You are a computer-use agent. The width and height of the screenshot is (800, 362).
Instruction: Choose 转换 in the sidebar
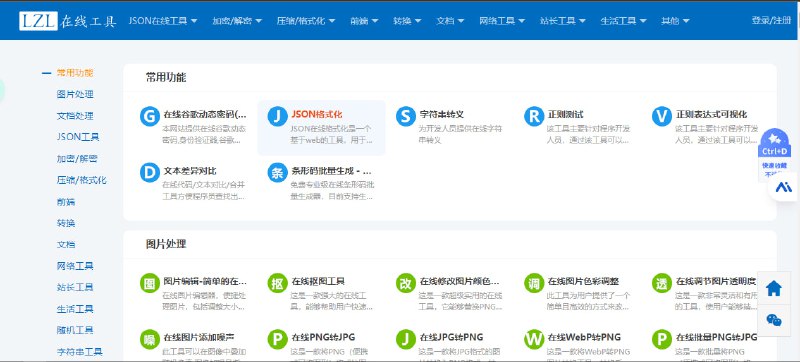coord(66,223)
